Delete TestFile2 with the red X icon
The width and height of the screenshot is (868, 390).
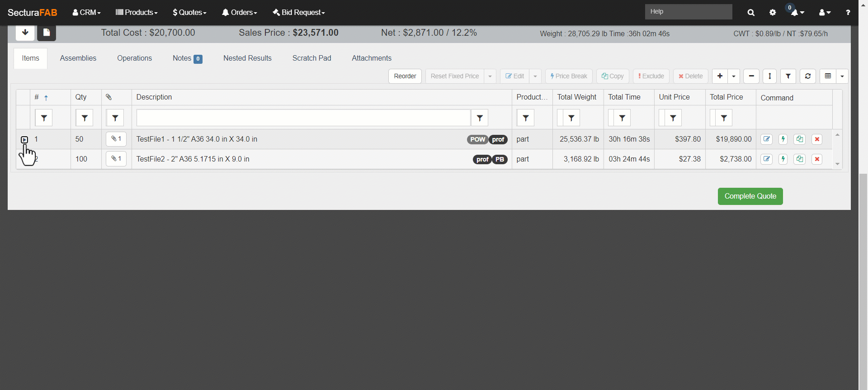[816, 159]
